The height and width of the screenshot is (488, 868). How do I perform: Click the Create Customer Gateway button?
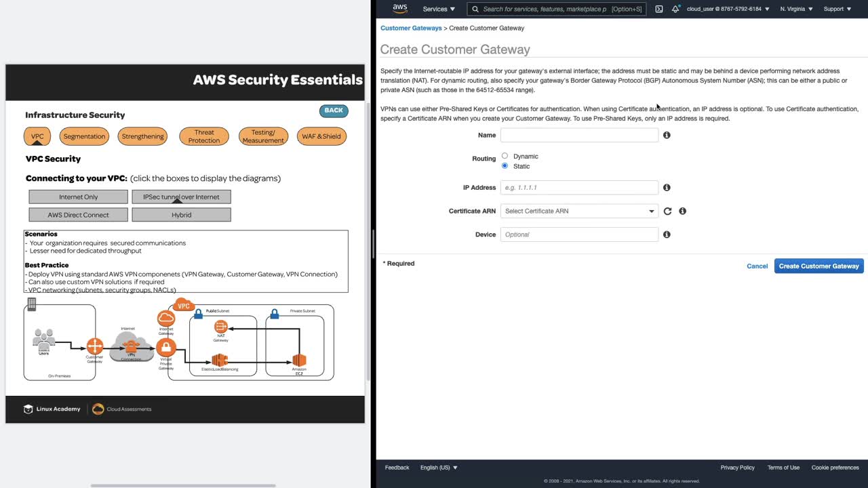(x=819, y=266)
